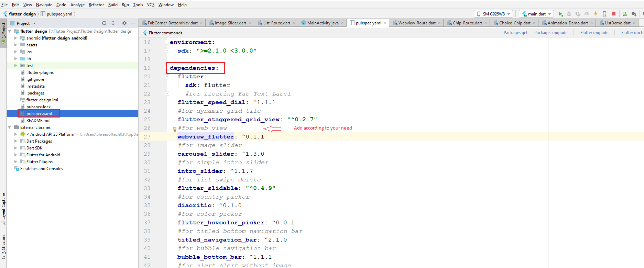Collapse all in Project panel toolbar
Viewport: 644px width, 268px height.
tap(113, 23)
